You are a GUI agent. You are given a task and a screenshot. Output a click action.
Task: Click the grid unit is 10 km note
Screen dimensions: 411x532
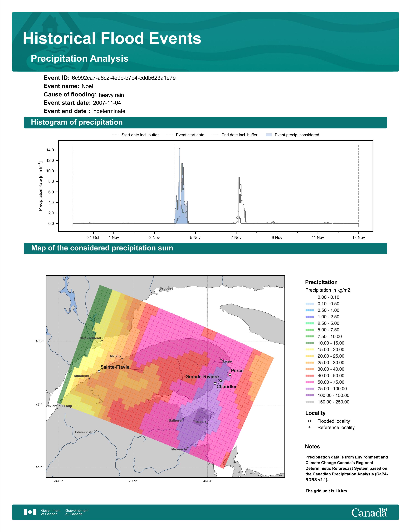point(327,491)
